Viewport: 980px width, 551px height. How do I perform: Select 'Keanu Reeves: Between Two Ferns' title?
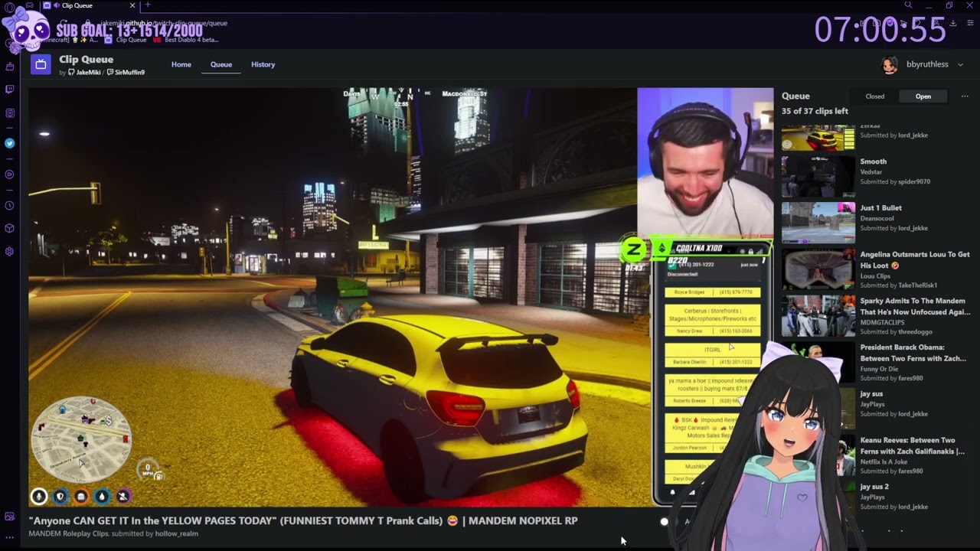coord(913,445)
